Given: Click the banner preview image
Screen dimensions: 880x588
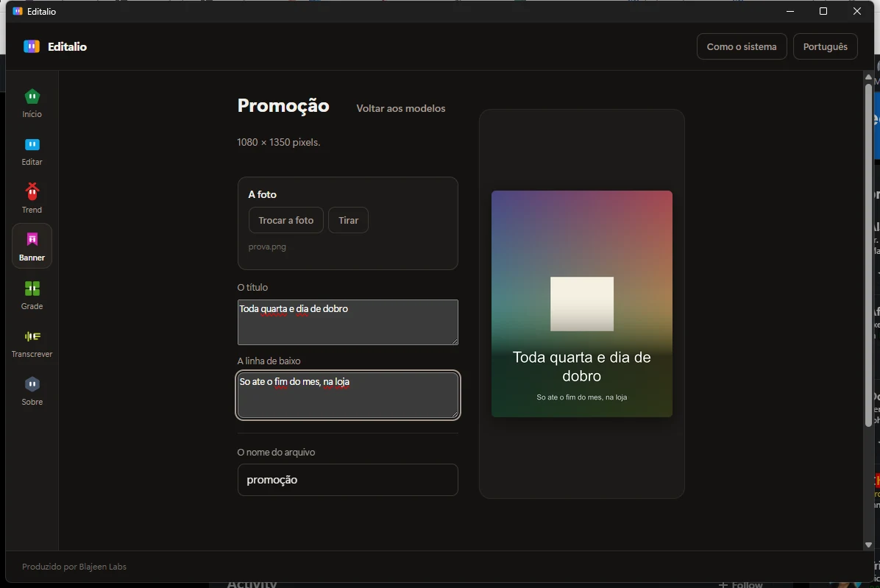Looking at the screenshot, I should (581, 303).
